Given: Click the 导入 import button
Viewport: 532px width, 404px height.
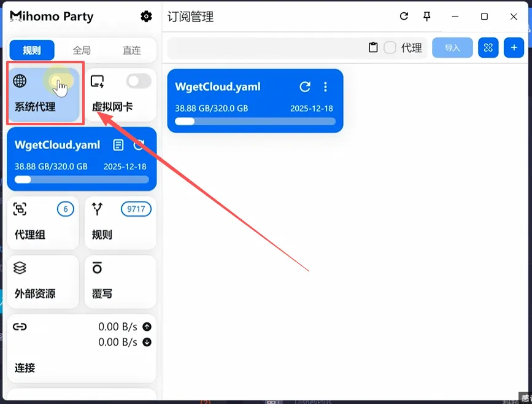Looking at the screenshot, I should tap(452, 48).
